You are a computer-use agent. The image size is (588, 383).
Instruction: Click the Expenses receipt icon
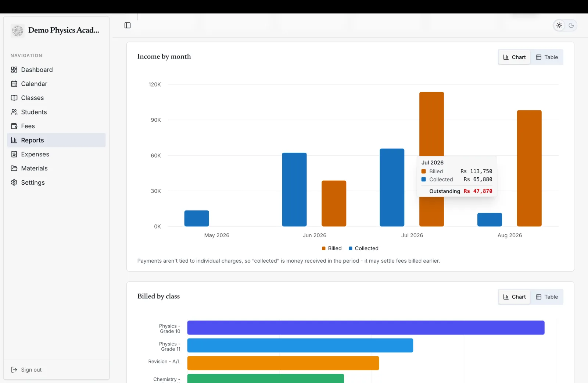(14, 154)
